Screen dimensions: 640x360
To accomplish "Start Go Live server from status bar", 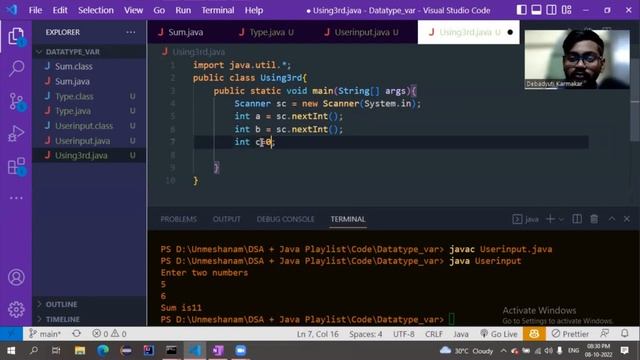I will [498, 334].
